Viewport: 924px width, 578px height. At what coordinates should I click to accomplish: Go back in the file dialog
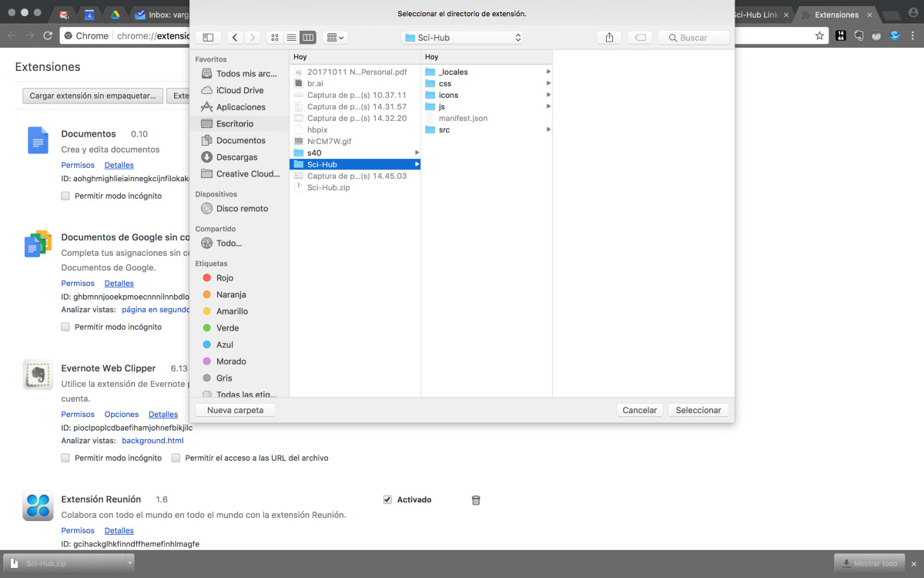pos(234,37)
